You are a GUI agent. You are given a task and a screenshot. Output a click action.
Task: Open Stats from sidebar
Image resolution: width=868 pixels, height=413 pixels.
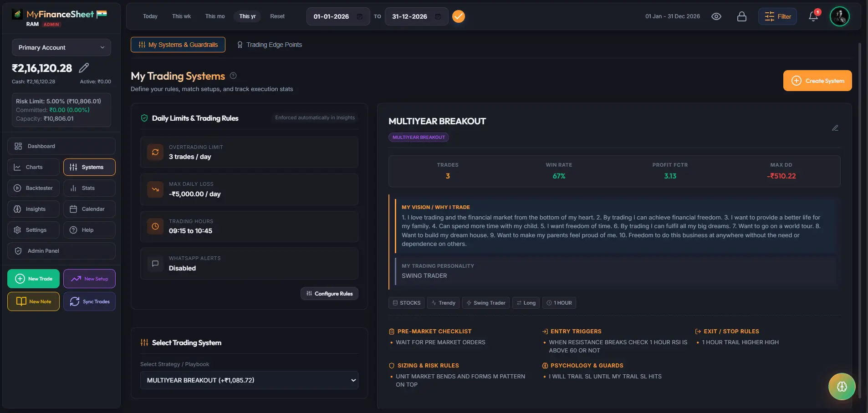(x=89, y=188)
